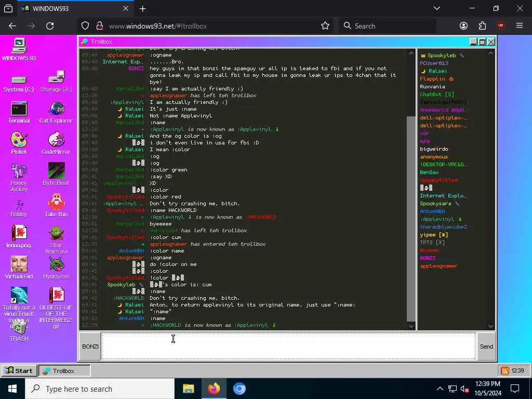Viewport: 532px width, 399px height.
Task: Select user Flapplin in the user list
Action: (436, 79)
